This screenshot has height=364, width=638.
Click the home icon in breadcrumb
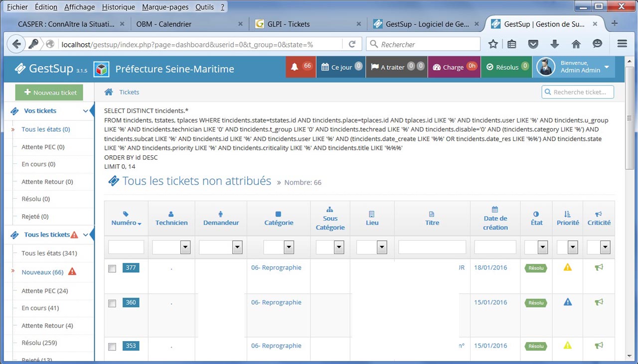pyautogui.click(x=108, y=92)
